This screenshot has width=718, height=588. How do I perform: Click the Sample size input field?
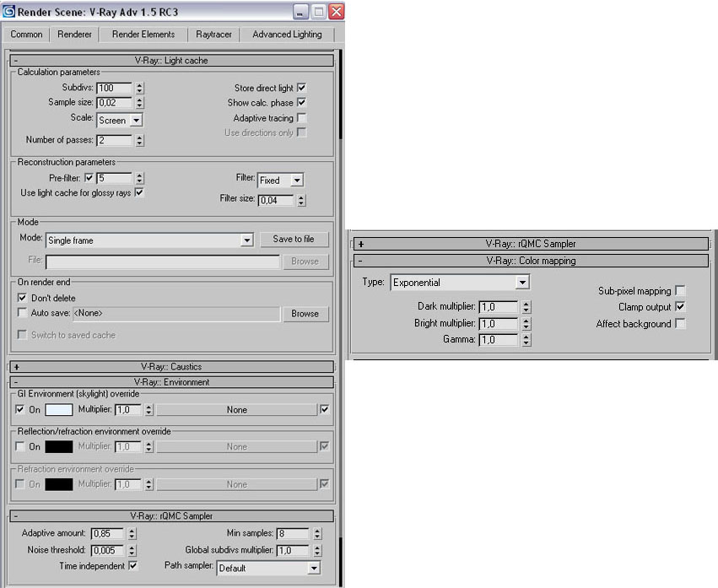[x=115, y=103]
